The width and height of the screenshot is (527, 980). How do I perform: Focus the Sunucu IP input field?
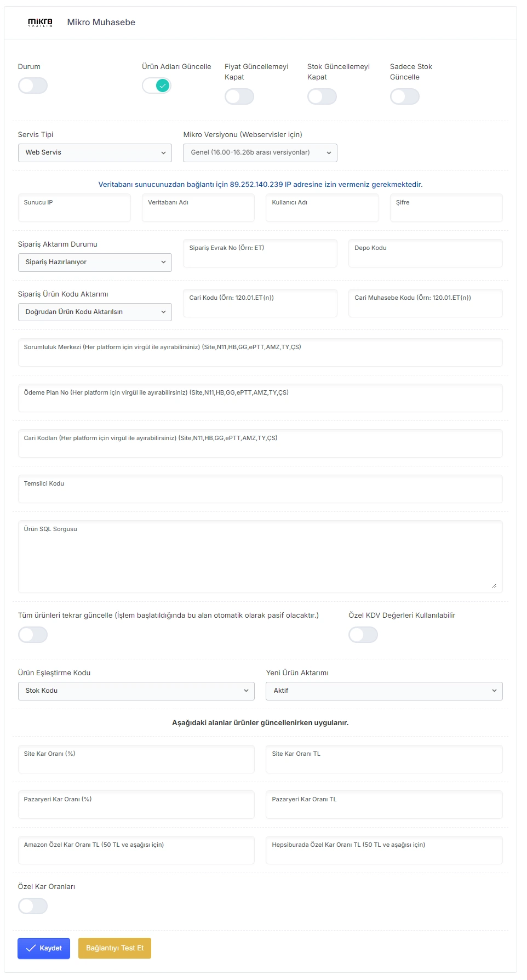(x=75, y=208)
